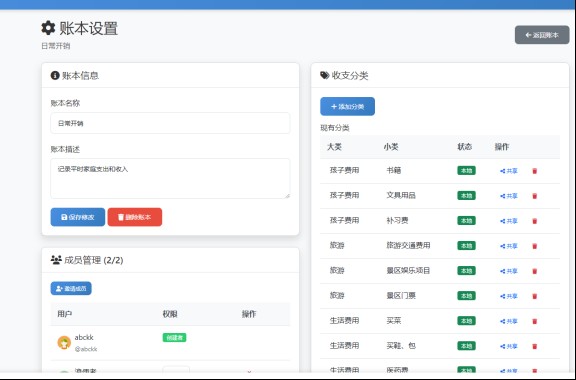This screenshot has width=576, height=380.
Task: Delete the 买菜 category using trash icon
Action: [x=534, y=321]
